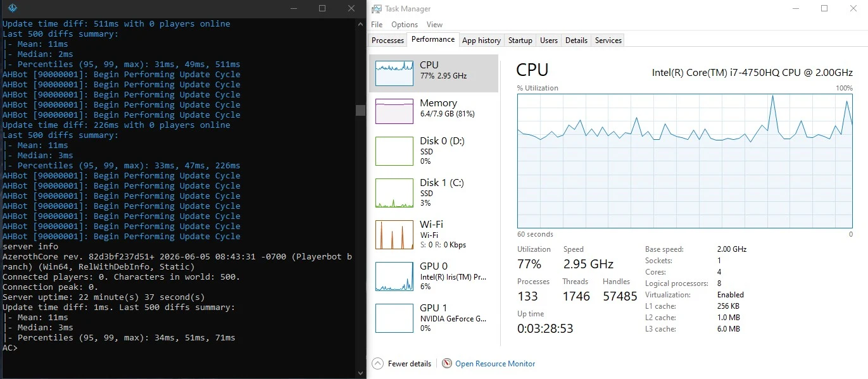Click the 2.95 GHz speed value
The height and width of the screenshot is (379, 868).
pos(588,264)
